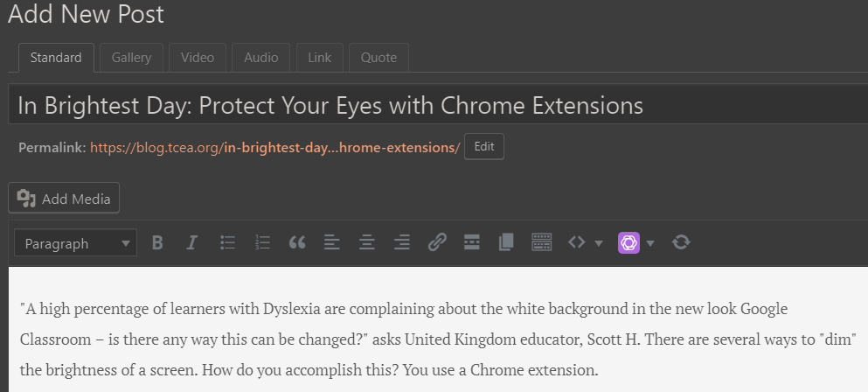Screen dimensions: 868x392
Task: Open the blog.tcea.org permalink URL
Action: (274, 148)
